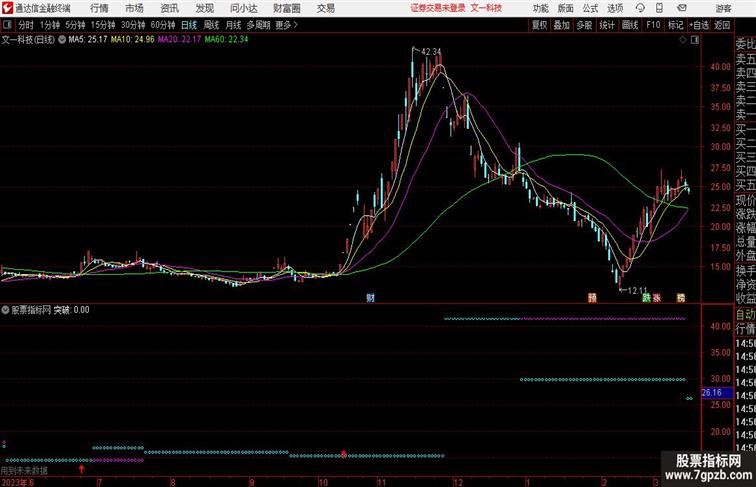The height and width of the screenshot is (487, 756).
Task: Switch to the 月线 monthly period
Action: coord(233,25)
